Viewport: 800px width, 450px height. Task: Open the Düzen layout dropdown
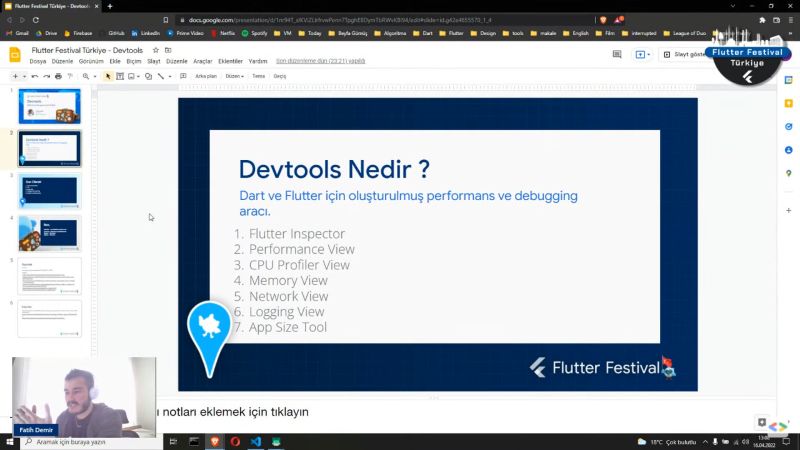click(x=234, y=76)
